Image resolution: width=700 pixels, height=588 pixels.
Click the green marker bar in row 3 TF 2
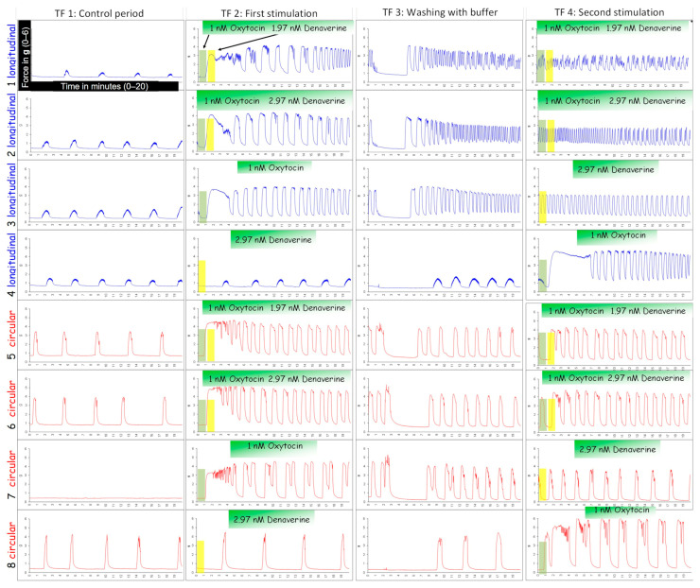202,207
